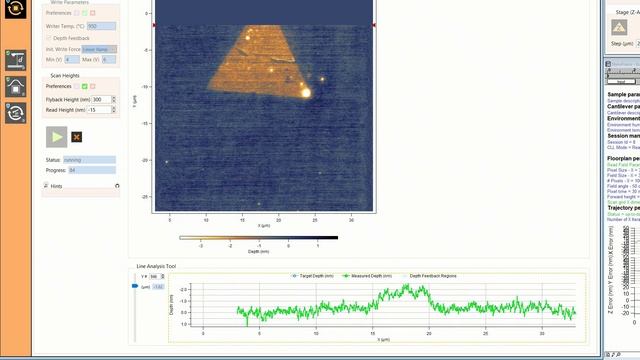Click the Sample parameters heading in the right panel
640x360 pixels.
pyautogui.click(x=623, y=94)
